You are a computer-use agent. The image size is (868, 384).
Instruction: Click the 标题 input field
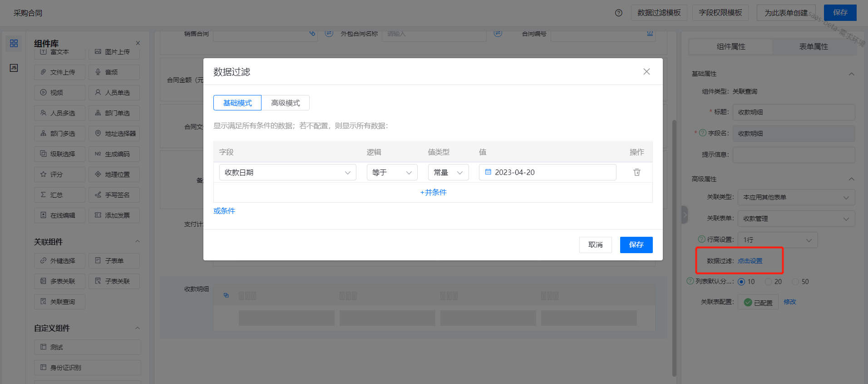click(x=794, y=112)
